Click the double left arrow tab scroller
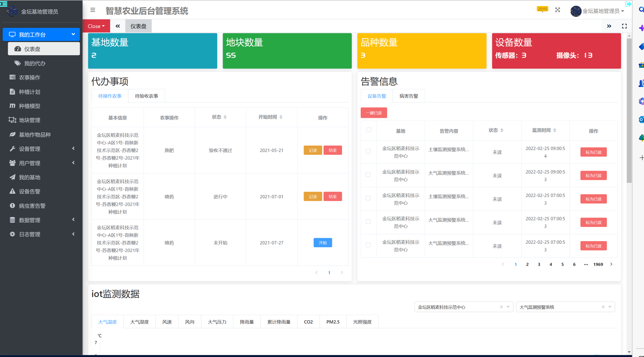Viewport: 644px width, 357px height. point(118,26)
